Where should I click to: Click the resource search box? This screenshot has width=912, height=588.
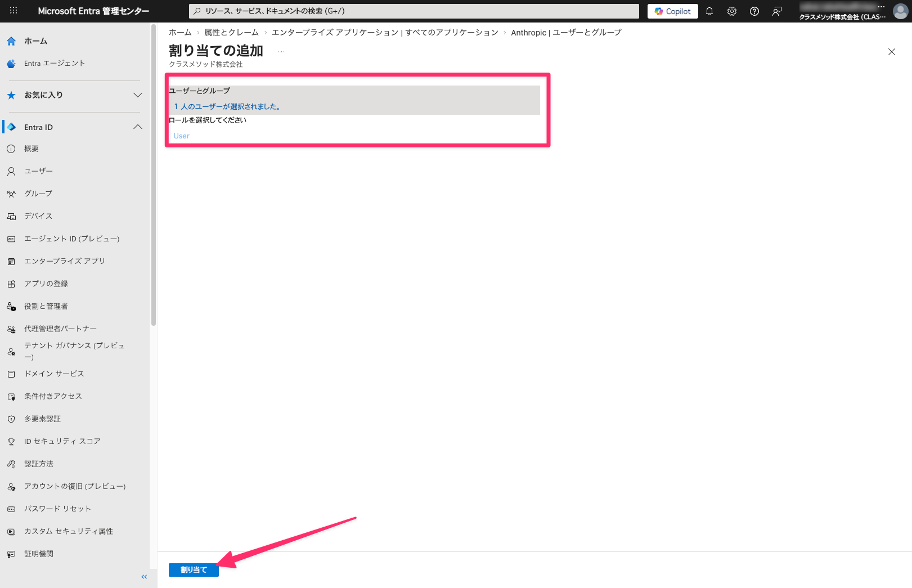[x=414, y=11]
